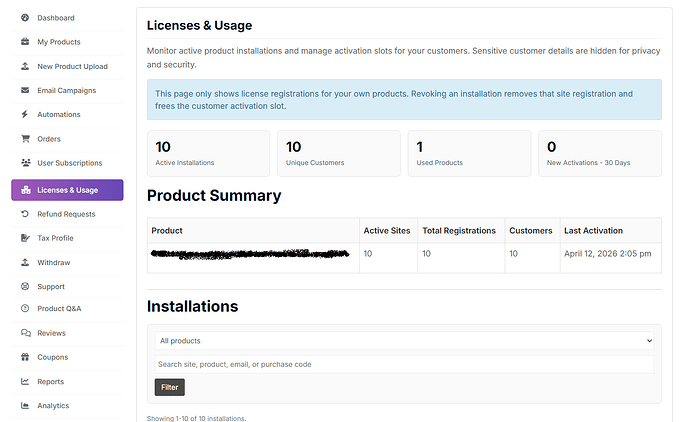This screenshot has width=690, height=422.
Task: Click the Active Installations stat card
Action: tap(208, 153)
